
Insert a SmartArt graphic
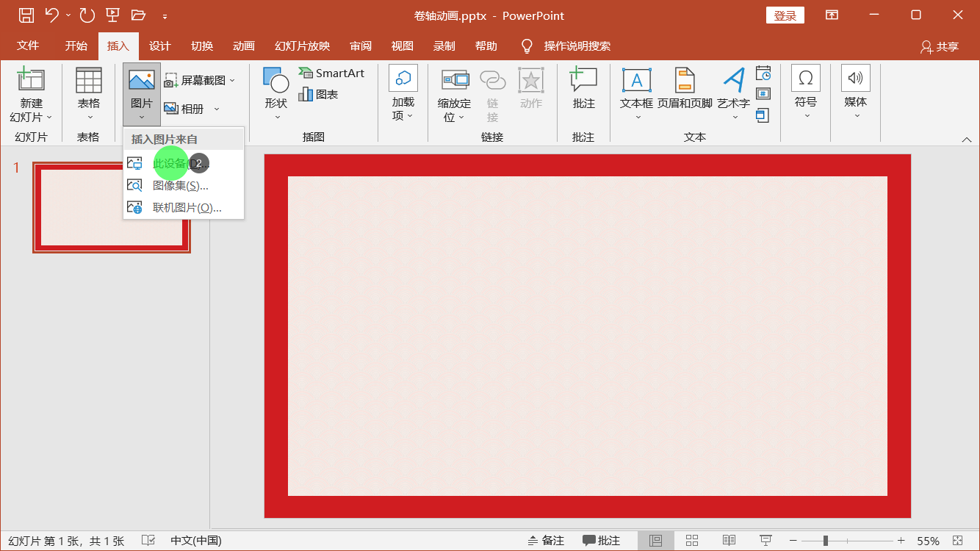[x=331, y=73]
